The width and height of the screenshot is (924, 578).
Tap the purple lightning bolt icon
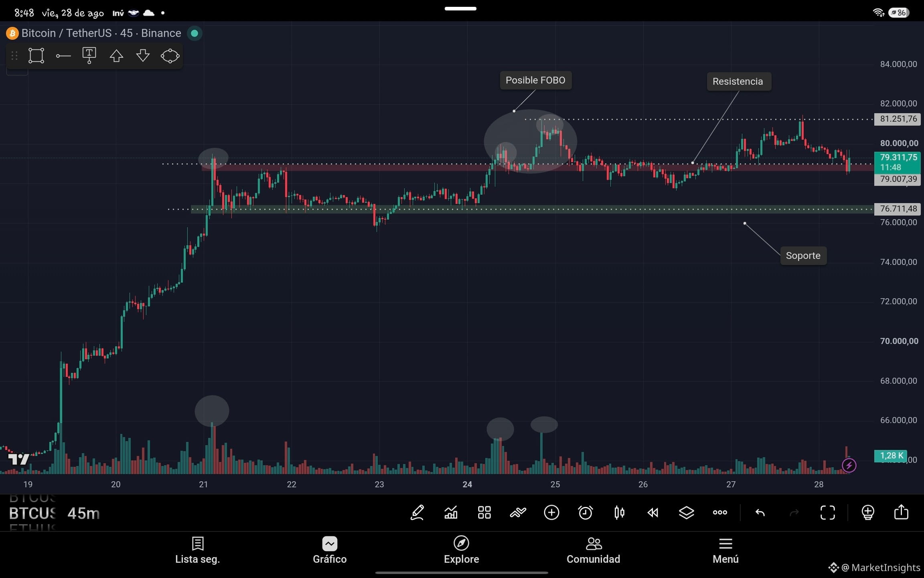[849, 466]
